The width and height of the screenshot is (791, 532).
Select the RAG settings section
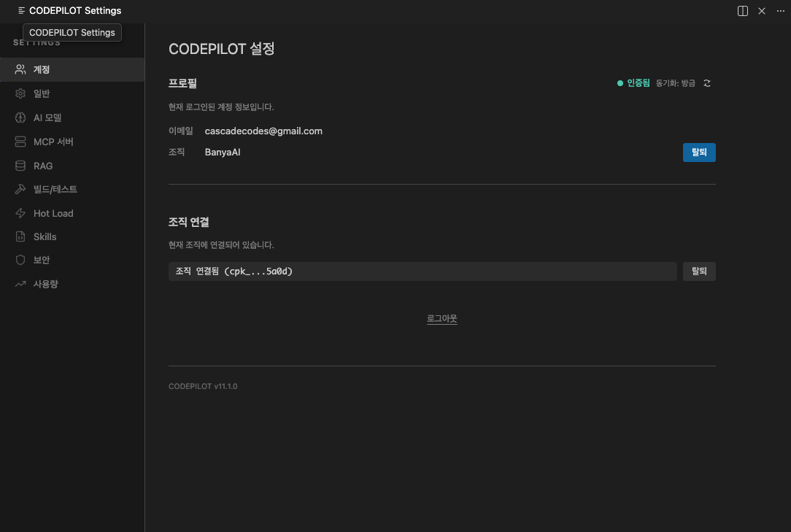click(72, 166)
